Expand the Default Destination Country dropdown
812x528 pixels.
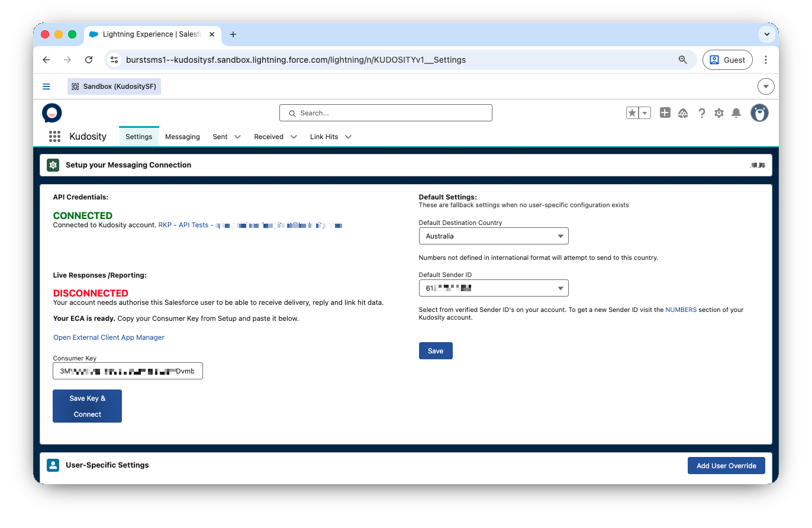click(x=493, y=236)
